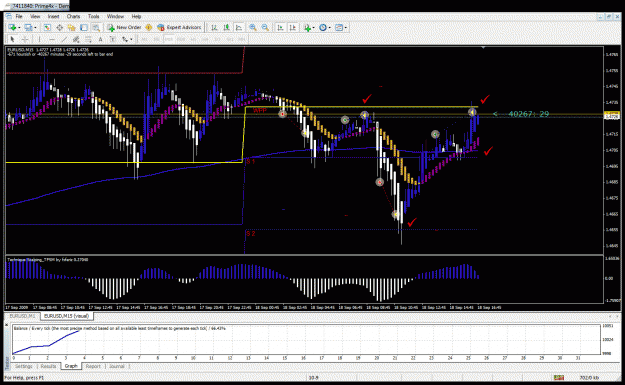Click the application icon beside File menu
This screenshot has width=625, height=385.
pos(8,16)
